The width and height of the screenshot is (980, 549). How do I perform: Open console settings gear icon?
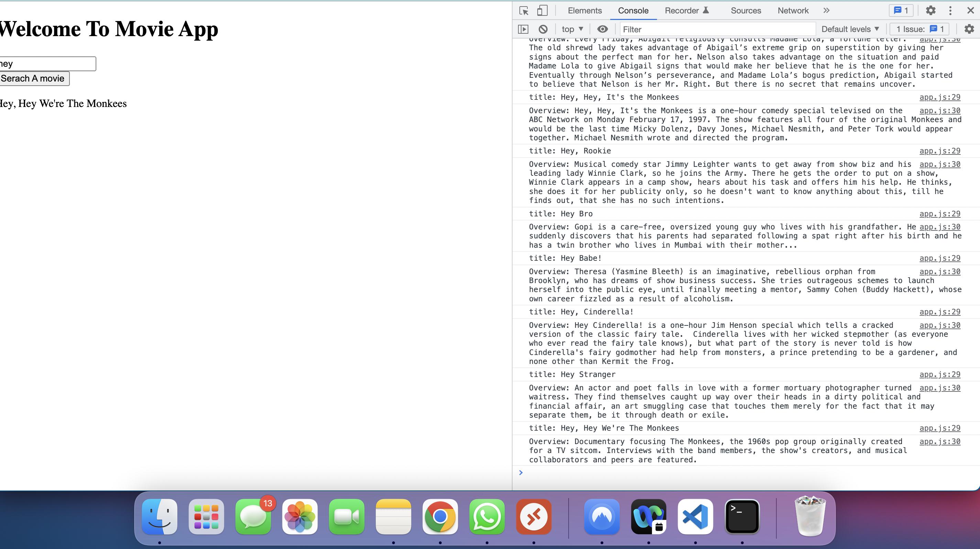click(x=969, y=29)
